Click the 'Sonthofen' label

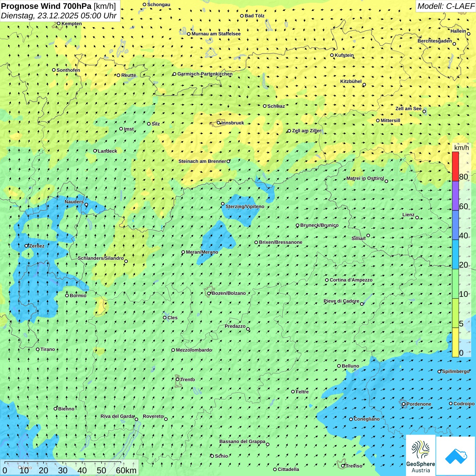click(68, 70)
